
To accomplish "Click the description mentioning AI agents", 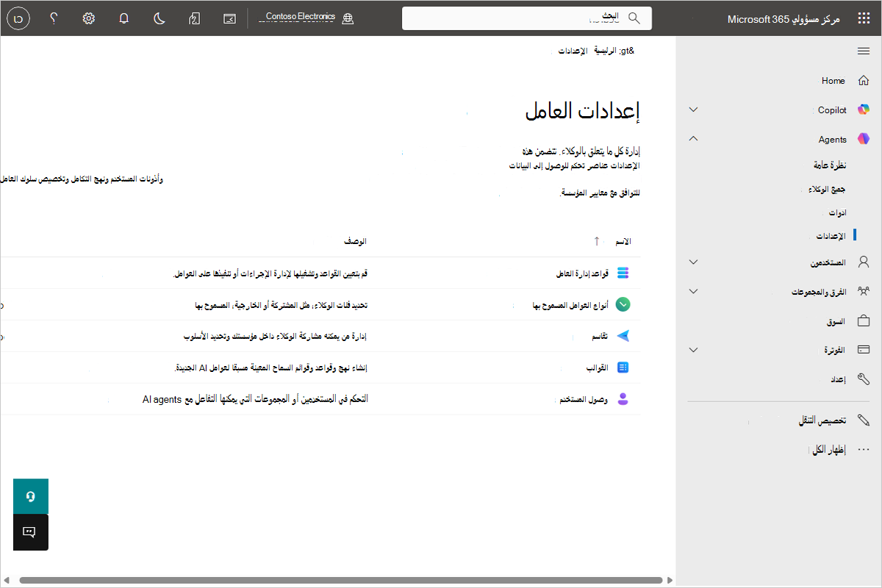I will [x=255, y=399].
